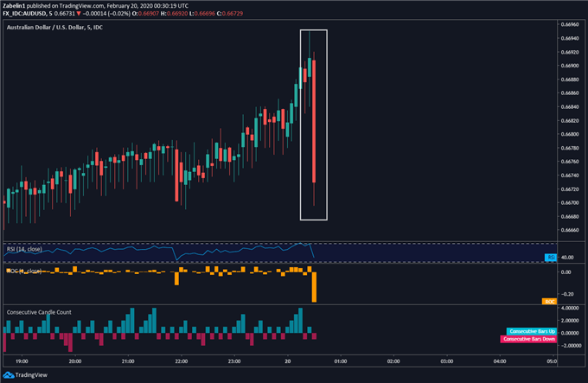The height and width of the screenshot is (383, 588).
Task: Click the -0.20 ROC axis value
Action: tap(566, 294)
